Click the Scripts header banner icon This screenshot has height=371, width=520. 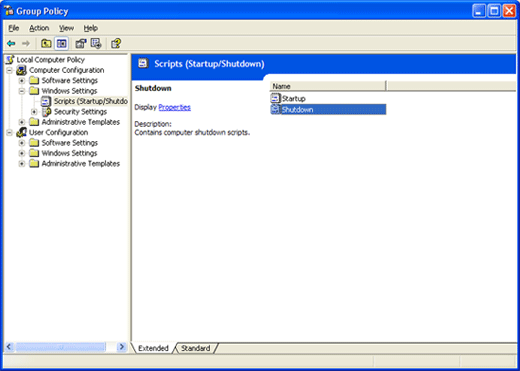(x=143, y=63)
